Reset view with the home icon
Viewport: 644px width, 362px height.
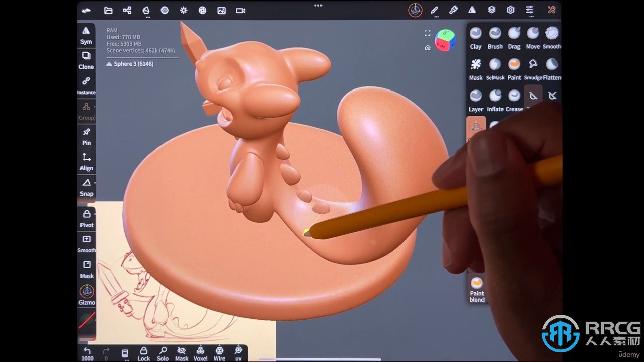coord(427,48)
